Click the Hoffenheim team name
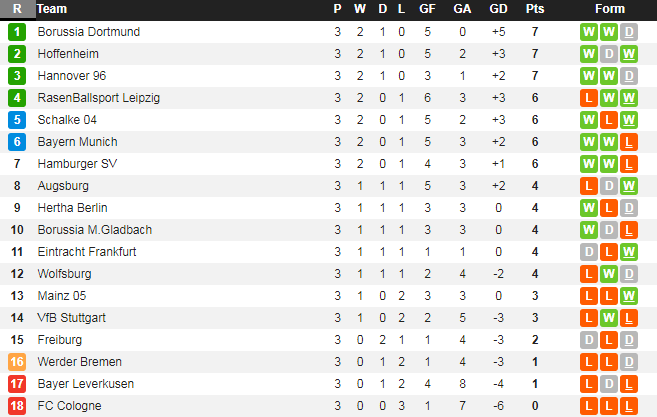Screen dimensions: 657x417 68,54
